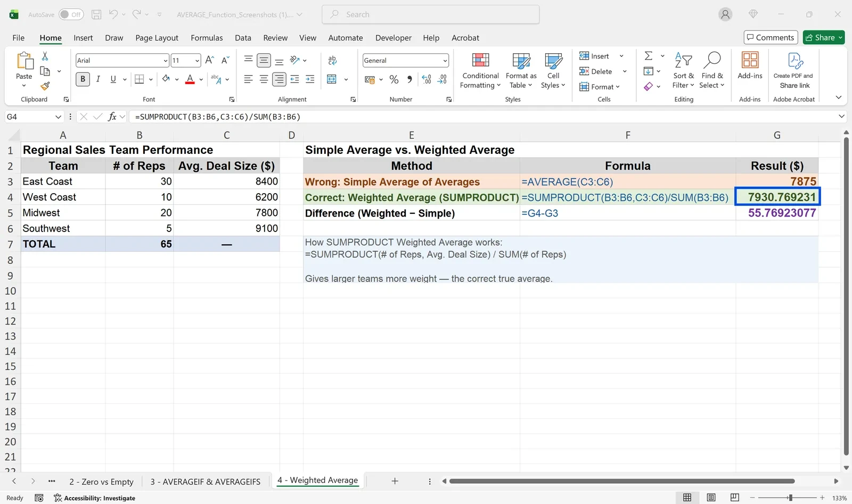Toggle Bold formatting
The image size is (852, 504).
[x=83, y=79]
